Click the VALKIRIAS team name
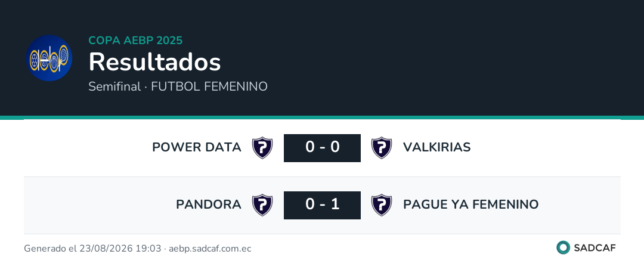 click(x=437, y=147)
